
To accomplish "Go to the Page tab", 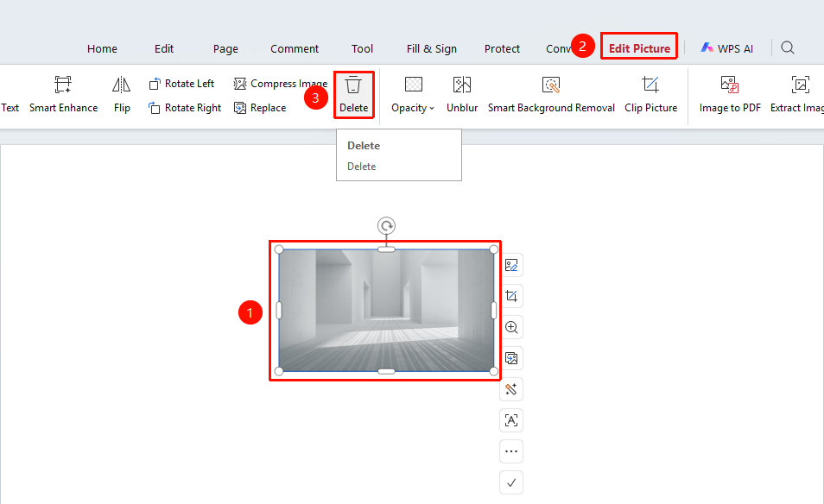I will pyautogui.click(x=225, y=49).
